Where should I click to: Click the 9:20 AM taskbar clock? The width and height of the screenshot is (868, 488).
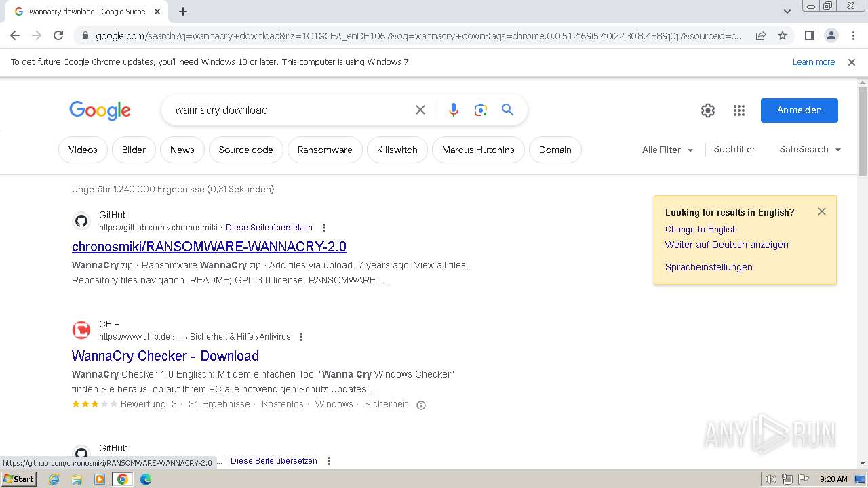(x=833, y=479)
